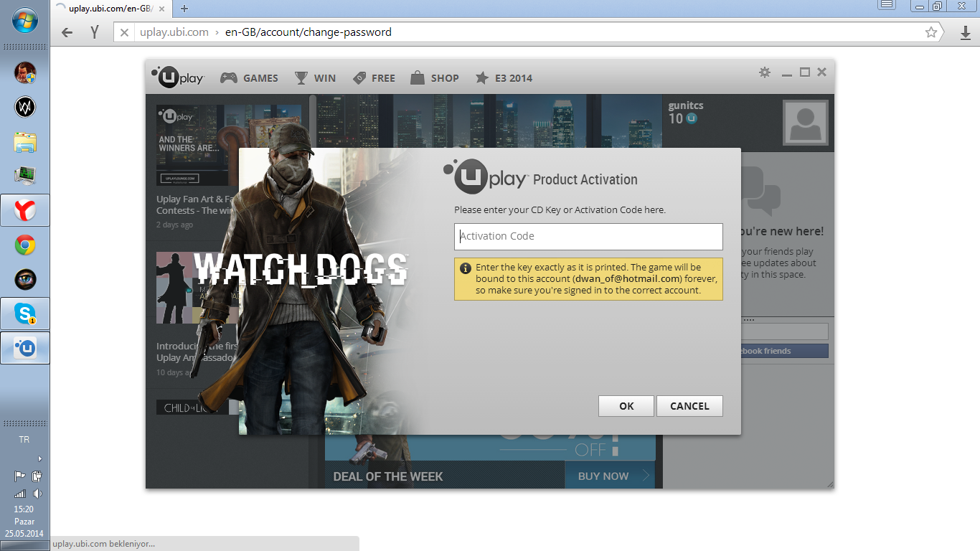
Task: Click the Action Center flag icon
Action: coord(19,476)
